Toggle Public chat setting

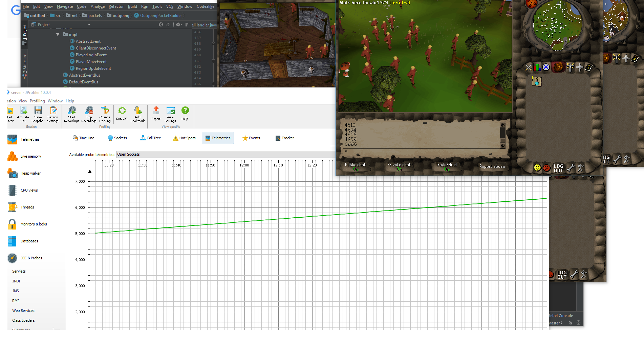click(x=355, y=166)
